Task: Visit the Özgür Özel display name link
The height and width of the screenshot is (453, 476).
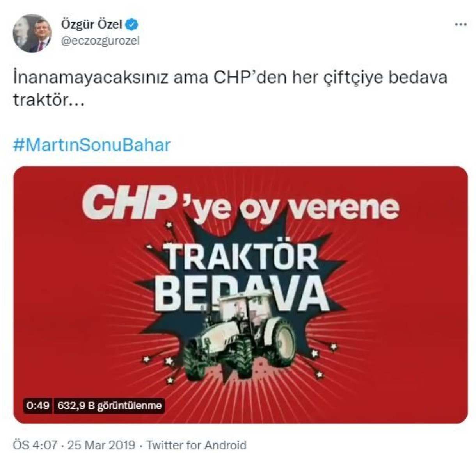Action: (92, 25)
